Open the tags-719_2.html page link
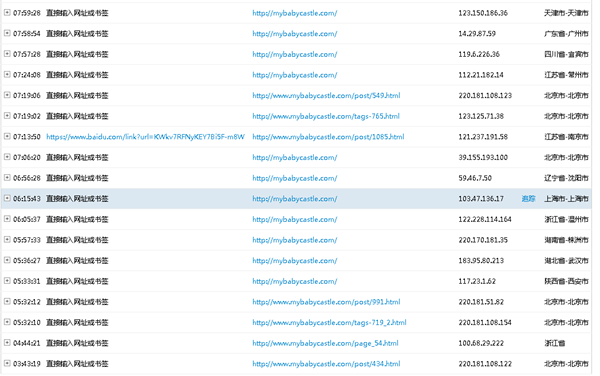Image resolution: width=600 pixels, height=376 pixels. (329, 323)
